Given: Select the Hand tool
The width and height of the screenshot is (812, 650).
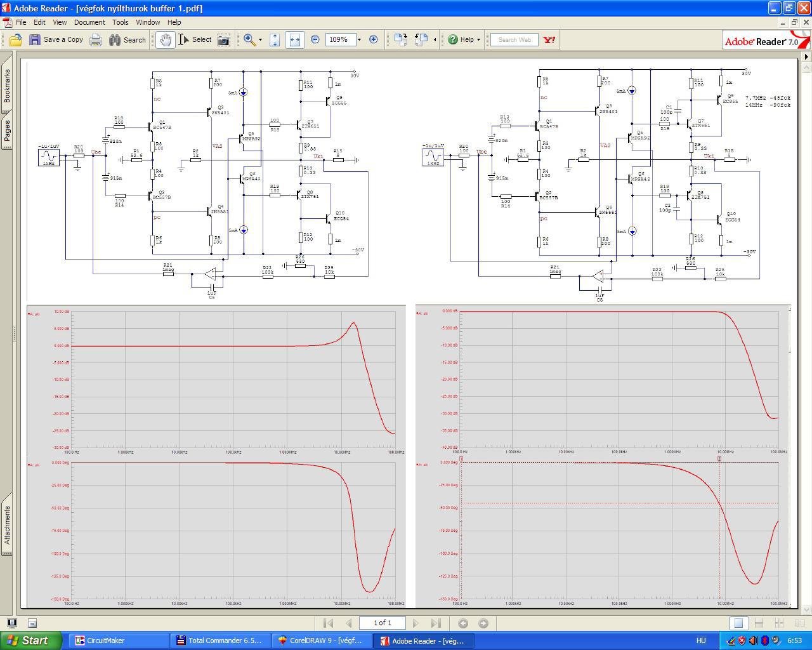Looking at the screenshot, I should 166,39.
